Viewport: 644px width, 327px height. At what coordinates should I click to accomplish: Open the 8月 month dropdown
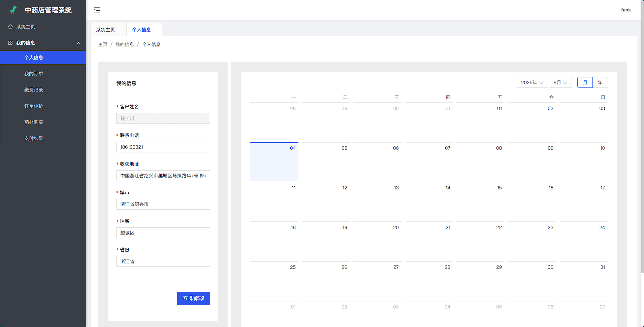[x=560, y=82]
